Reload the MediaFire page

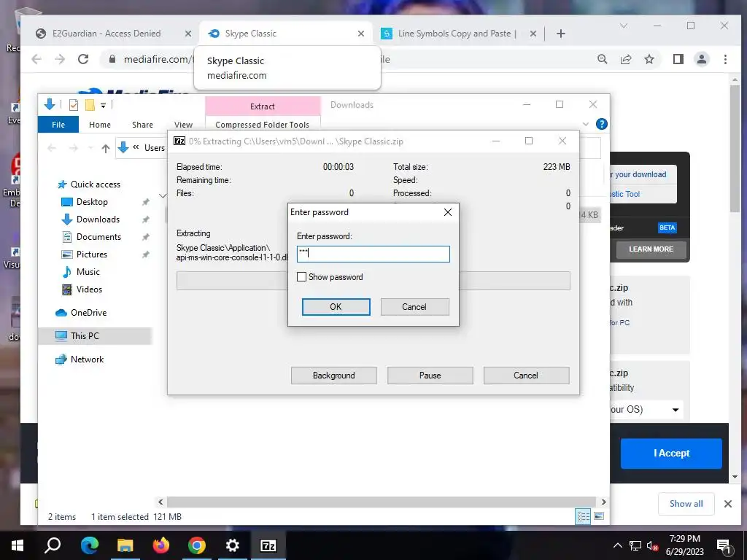(x=83, y=59)
